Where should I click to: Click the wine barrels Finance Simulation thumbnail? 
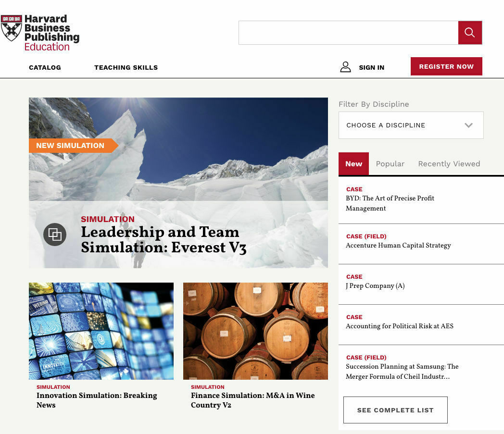[x=255, y=331]
